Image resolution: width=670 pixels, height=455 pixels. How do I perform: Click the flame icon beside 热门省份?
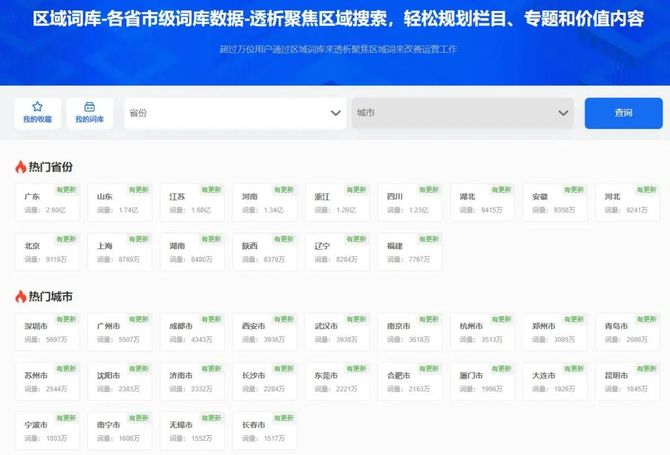click(21, 167)
